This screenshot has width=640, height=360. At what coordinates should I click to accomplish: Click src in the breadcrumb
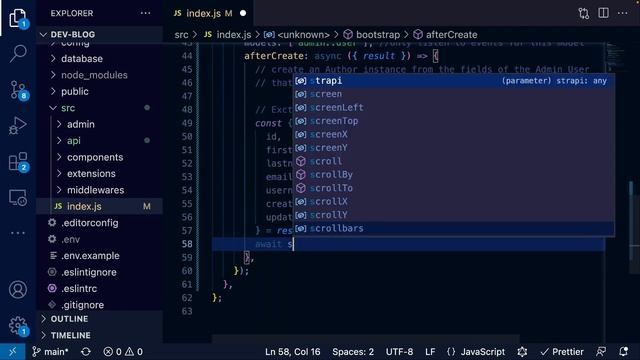pyautogui.click(x=182, y=35)
